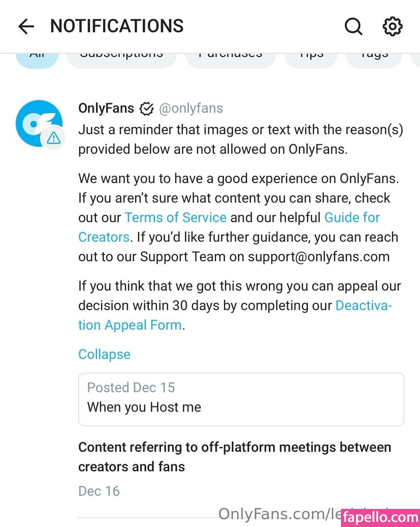
Task: Click the OnlyFans sender name
Action: click(x=106, y=108)
